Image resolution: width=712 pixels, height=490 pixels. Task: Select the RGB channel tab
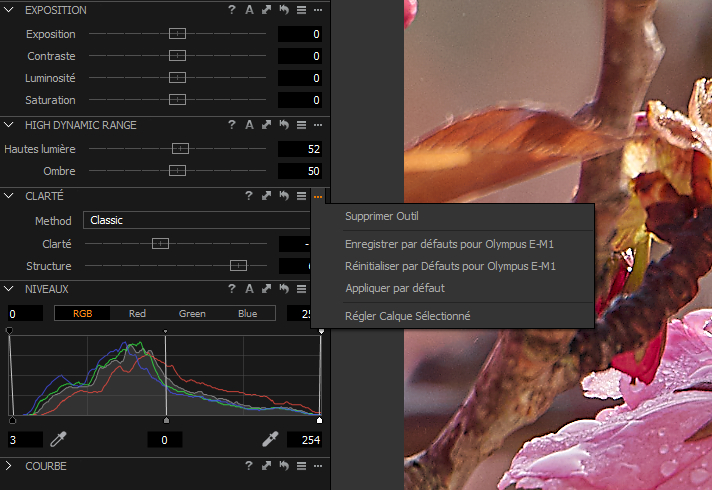[x=82, y=313]
